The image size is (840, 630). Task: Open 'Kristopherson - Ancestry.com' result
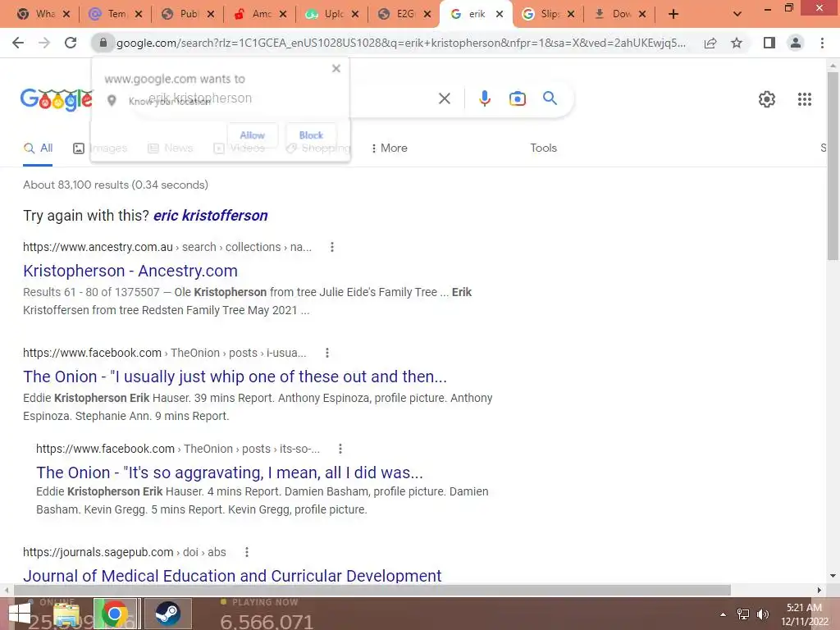click(x=130, y=271)
